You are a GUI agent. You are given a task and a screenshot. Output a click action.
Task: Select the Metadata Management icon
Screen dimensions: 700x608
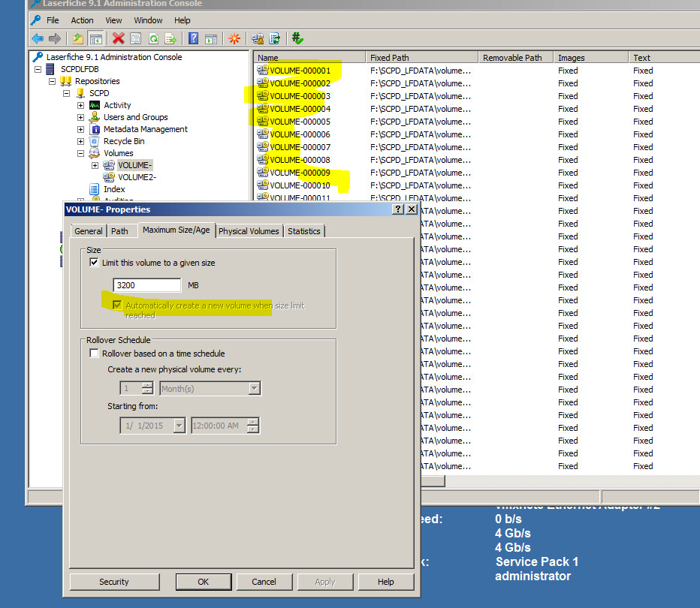point(95,129)
